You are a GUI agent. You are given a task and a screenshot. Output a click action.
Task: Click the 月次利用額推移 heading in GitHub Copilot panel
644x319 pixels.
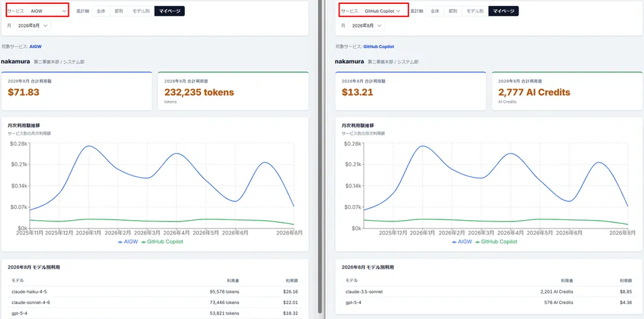(358, 126)
